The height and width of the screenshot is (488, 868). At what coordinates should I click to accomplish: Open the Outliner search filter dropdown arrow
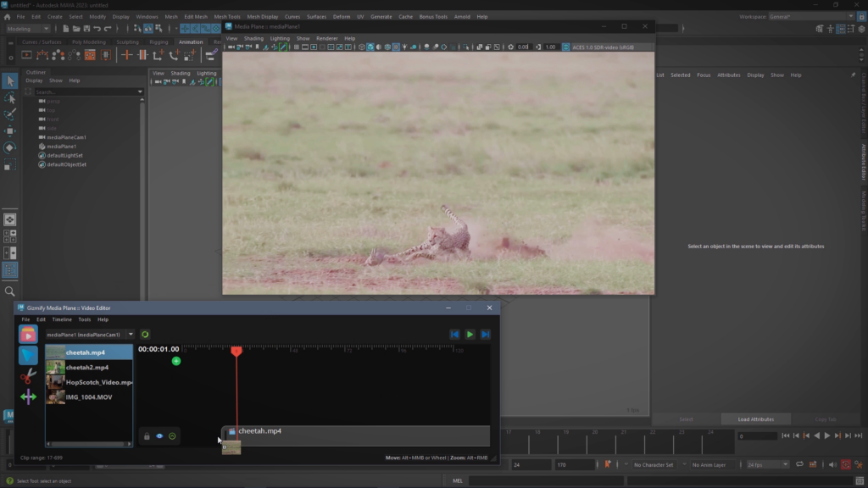(x=140, y=91)
